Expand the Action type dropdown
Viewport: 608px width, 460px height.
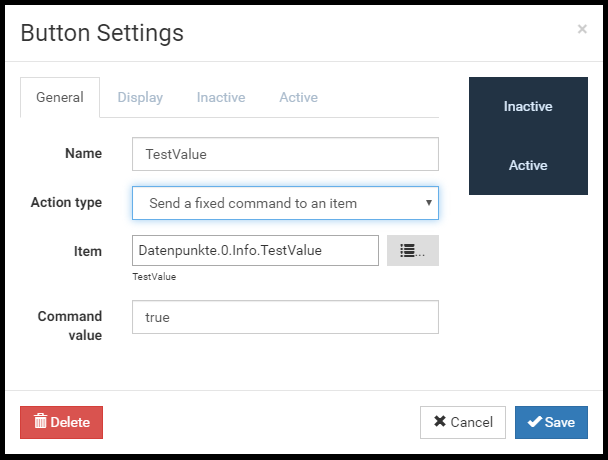[x=285, y=203]
